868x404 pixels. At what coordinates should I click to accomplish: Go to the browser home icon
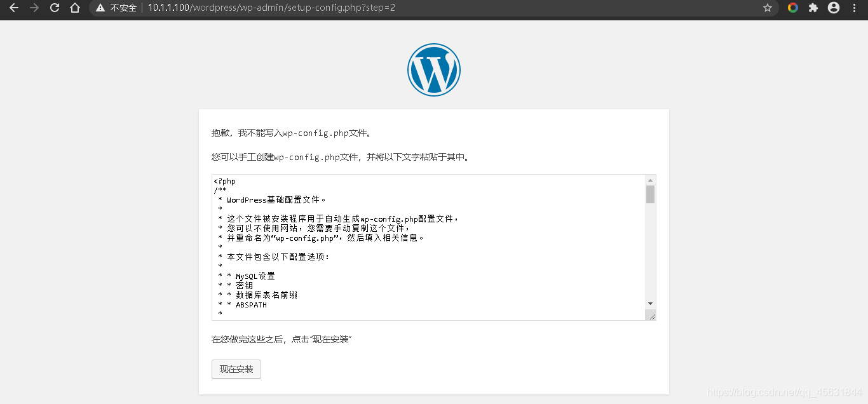pos(75,8)
